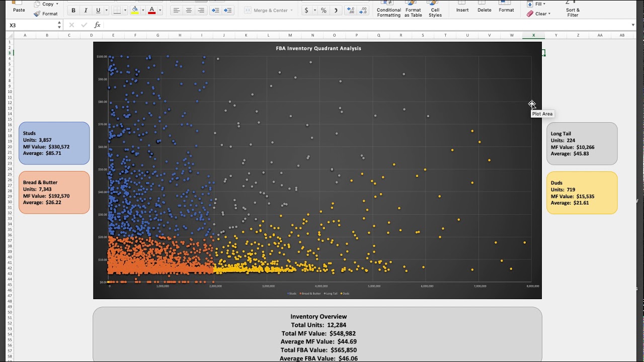Open Cell Styles gallery
This screenshot has height=362, width=644.
[435, 9]
